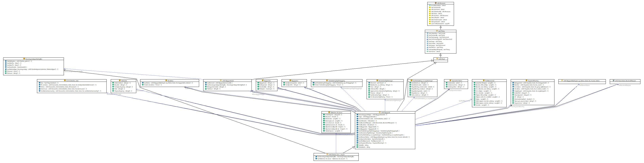Click the harSpesielleAvtaler relation label
Viewport: 644px width, 163px height.
pyautogui.click(x=456, y=91)
